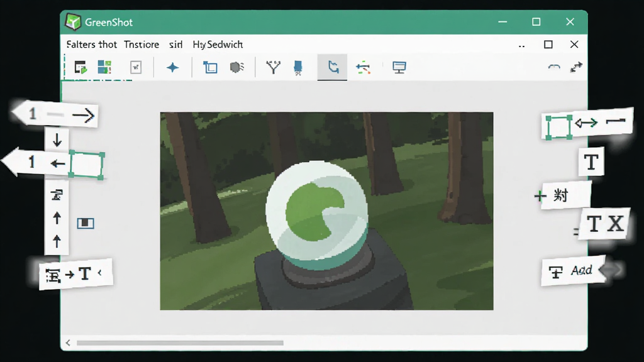Click the horizontal scrollbar thumb at bottom
Screen dimensions: 644x362
180,343
